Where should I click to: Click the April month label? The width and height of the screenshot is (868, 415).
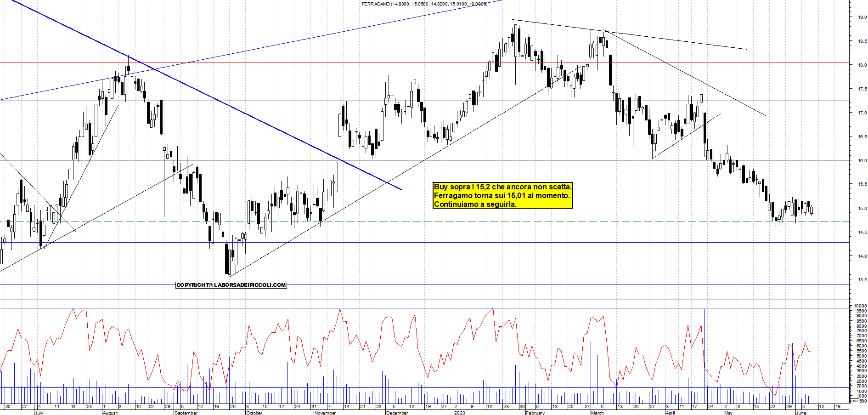670,413
